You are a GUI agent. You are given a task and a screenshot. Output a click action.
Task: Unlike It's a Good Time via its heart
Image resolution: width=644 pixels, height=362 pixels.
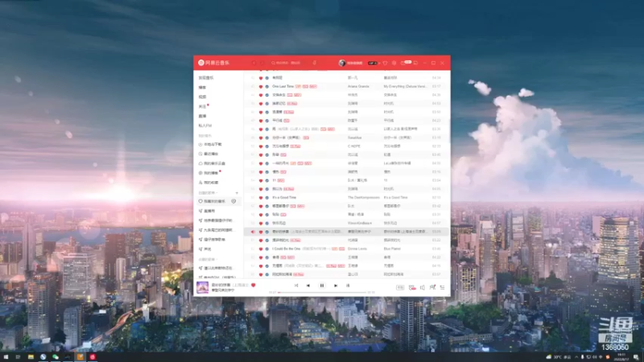click(x=260, y=197)
